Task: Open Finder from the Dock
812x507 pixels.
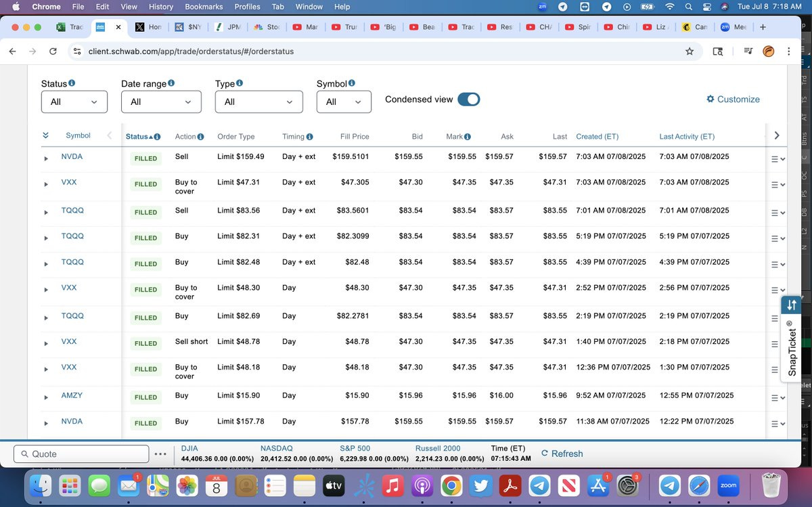Action: tap(42, 485)
